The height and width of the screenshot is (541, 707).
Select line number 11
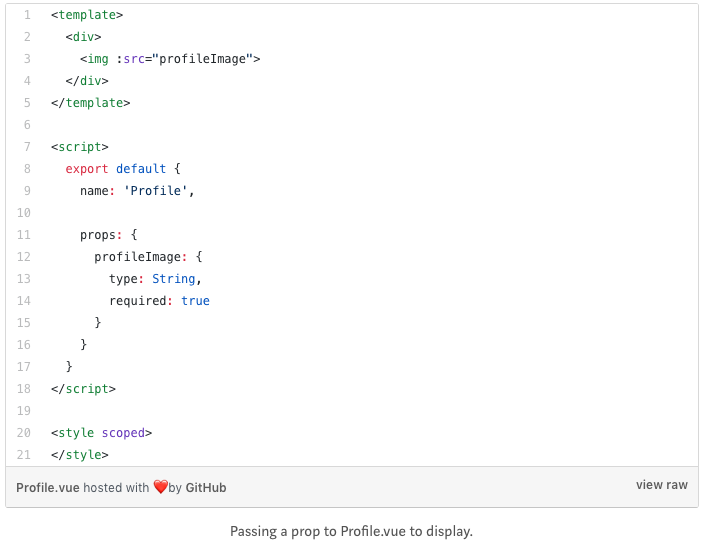point(24,235)
